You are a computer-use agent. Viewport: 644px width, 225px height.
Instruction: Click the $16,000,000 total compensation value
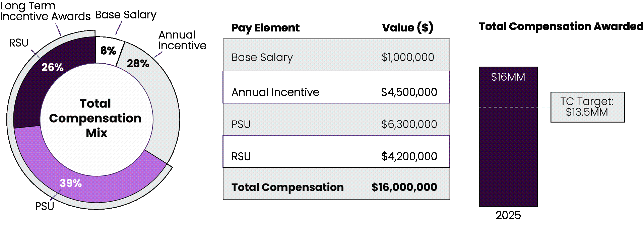404,187
